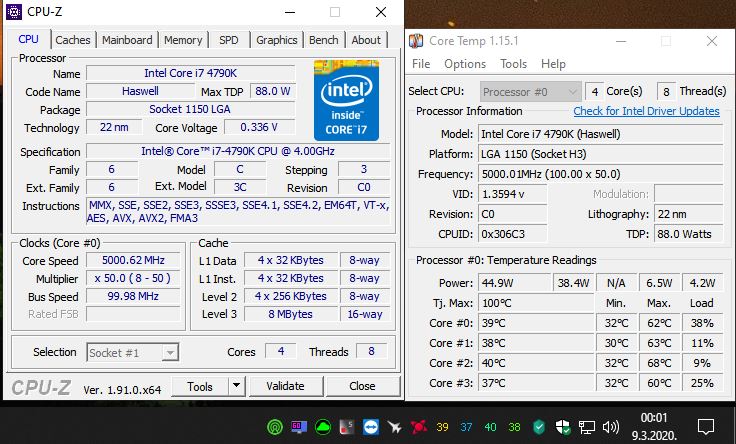
Task: Open the Tools button dropdown arrow
Action: pos(236,386)
